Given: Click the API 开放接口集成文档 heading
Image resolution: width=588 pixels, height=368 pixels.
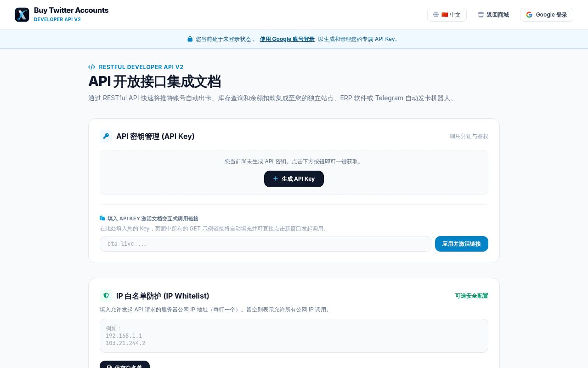Looking at the screenshot, I should click(x=154, y=81).
